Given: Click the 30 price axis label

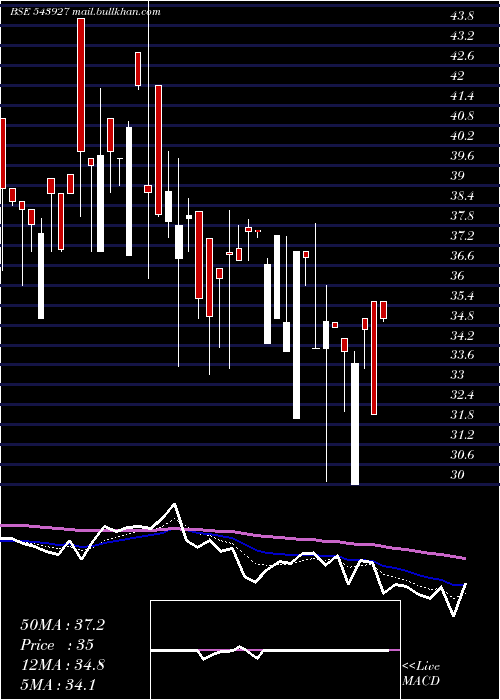Looking at the screenshot, I should click(457, 474).
